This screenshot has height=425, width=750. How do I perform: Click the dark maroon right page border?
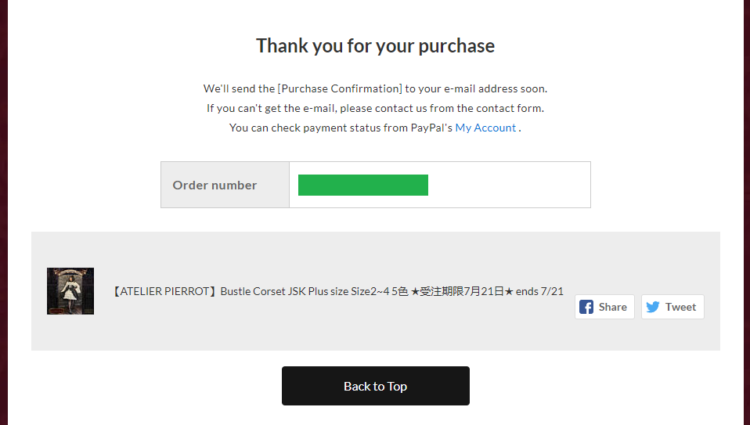[x=746, y=212]
